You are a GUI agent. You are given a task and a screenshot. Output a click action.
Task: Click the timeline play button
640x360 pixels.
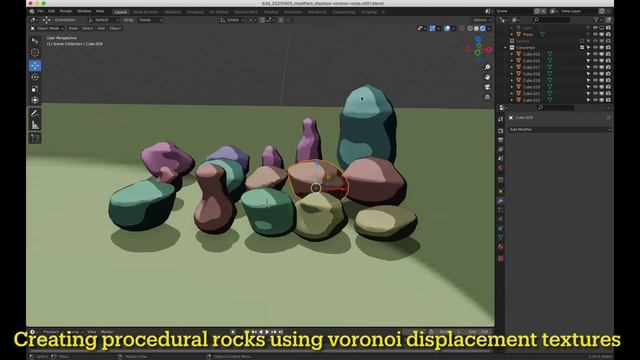(x=267, y=332)
